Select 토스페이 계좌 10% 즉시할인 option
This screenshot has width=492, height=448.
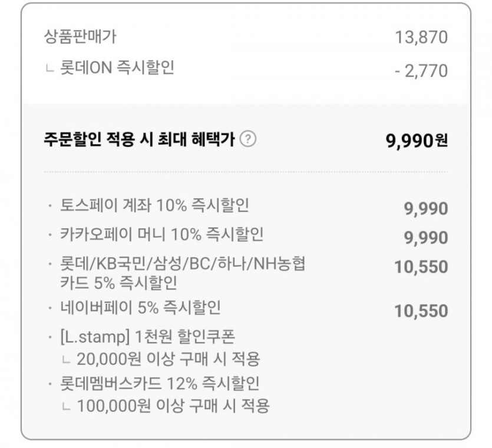pos(154,205)
